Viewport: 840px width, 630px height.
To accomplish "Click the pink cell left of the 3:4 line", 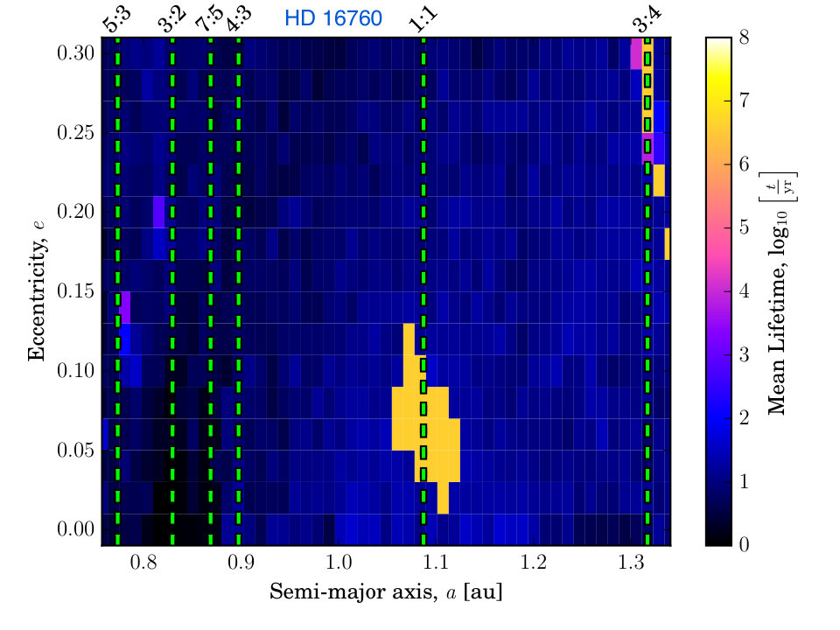I will (x=636, y=53).
